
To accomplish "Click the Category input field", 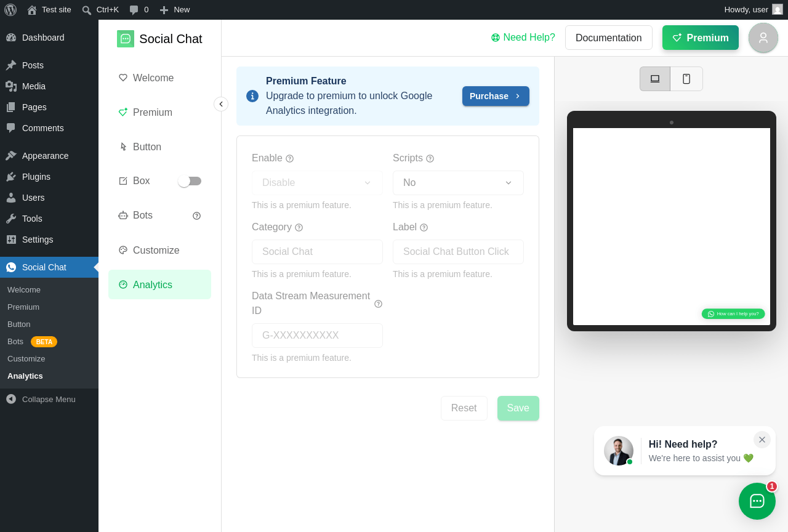I will [317, 252].
